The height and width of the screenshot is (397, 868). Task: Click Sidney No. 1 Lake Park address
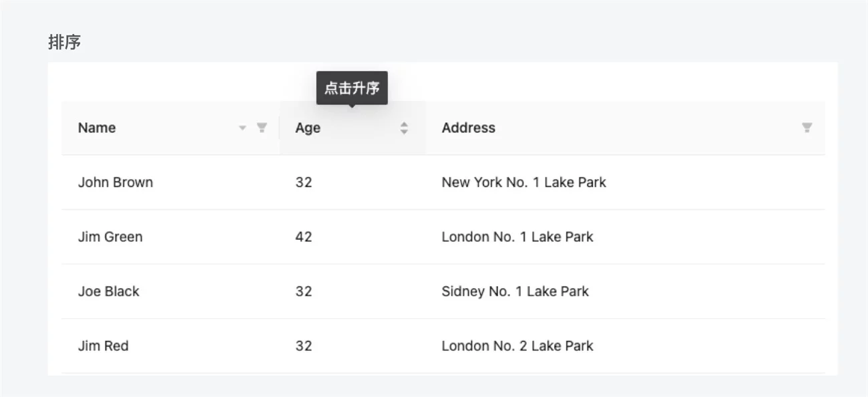[515, 291]
